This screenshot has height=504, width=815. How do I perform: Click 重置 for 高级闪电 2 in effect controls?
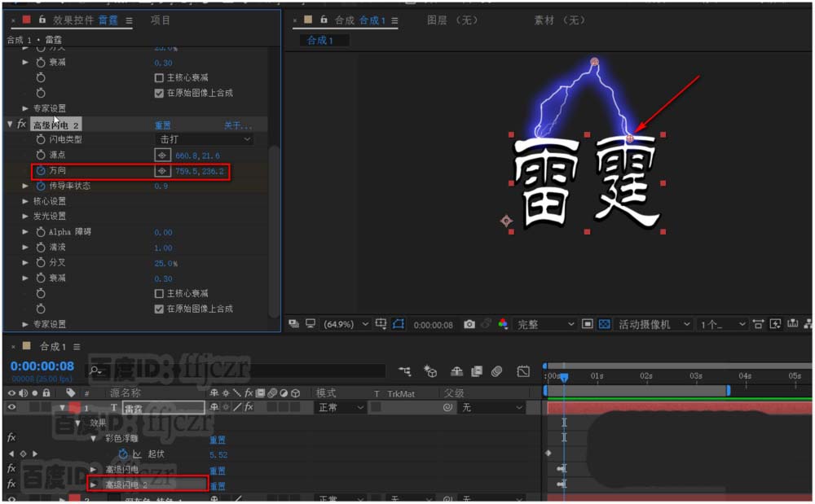(x=163, y=125)
